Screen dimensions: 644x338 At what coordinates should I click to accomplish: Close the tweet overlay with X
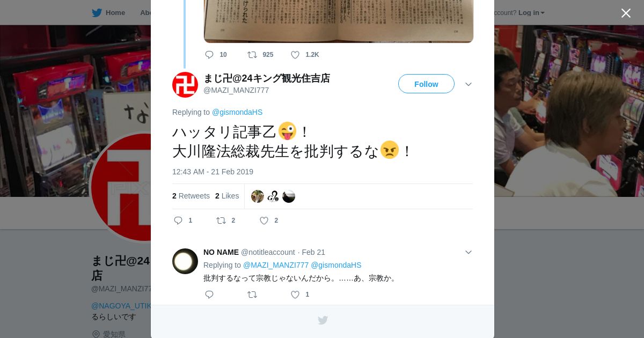(626, 13)
